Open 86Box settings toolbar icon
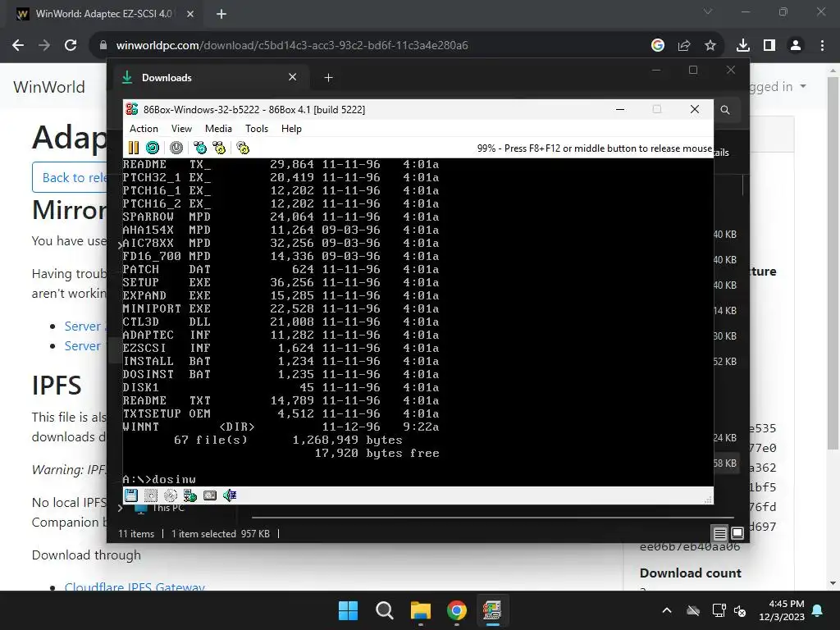 (243, 148)
